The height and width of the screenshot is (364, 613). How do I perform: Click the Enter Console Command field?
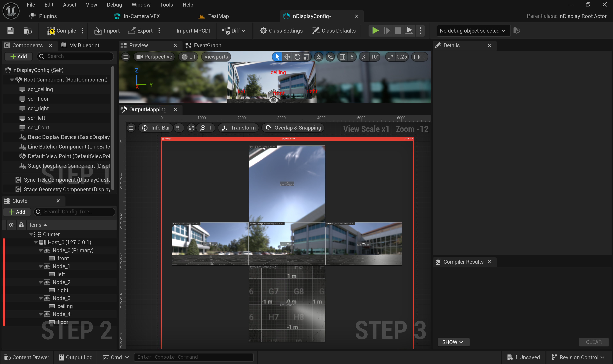194,357
